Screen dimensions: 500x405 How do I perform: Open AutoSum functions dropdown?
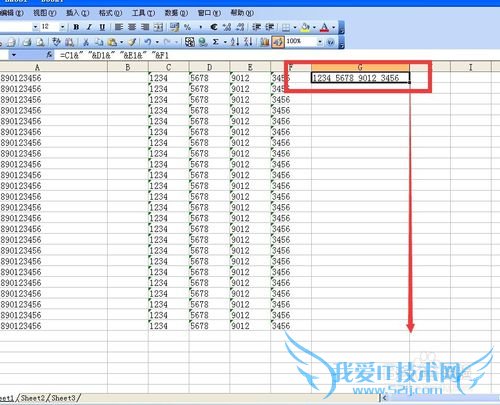(x=225, y=42)
